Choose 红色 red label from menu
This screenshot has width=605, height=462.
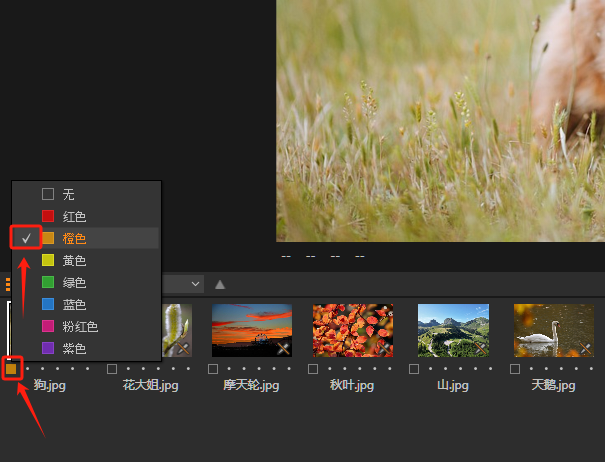(x=86, y=216)
